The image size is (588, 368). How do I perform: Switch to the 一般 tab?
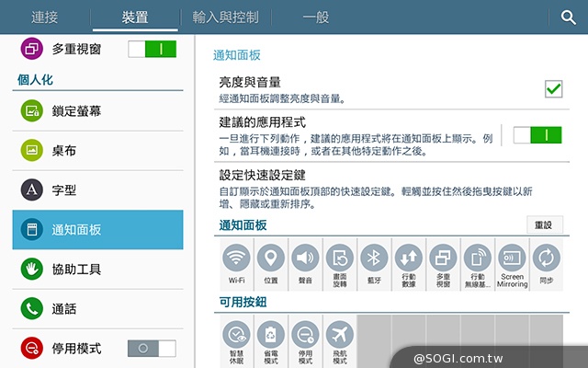(316, 17)
